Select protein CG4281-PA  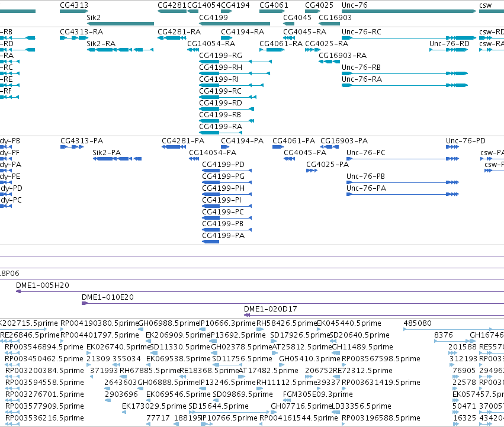(183, 141)
